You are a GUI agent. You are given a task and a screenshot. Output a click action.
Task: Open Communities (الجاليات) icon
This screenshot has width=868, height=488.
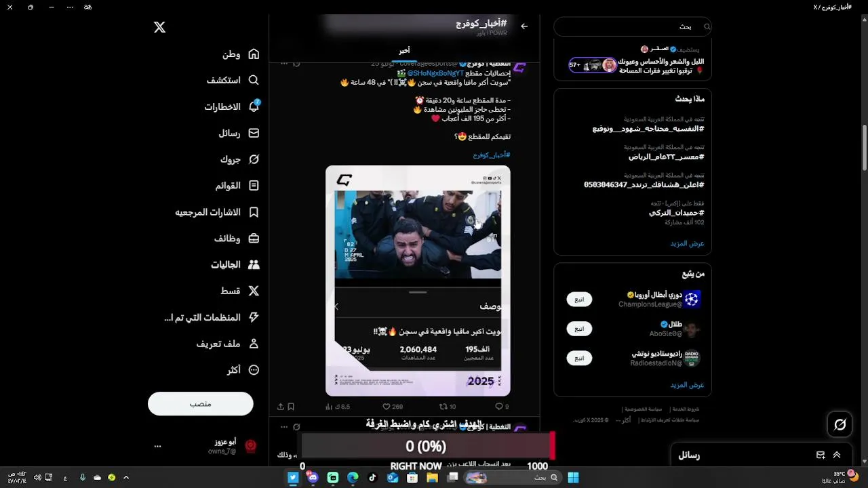[x=254, y=265]
